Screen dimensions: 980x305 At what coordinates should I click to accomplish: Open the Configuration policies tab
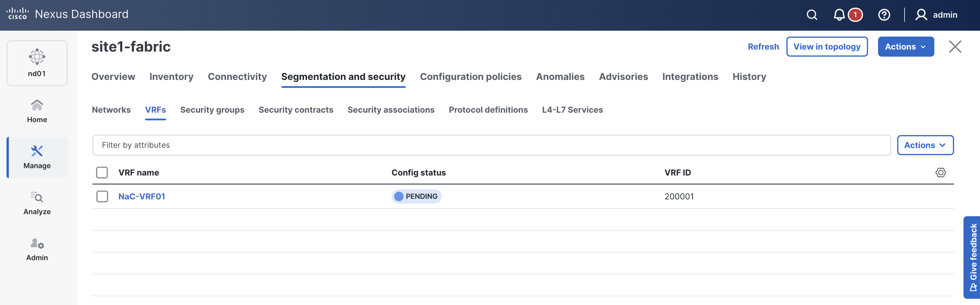(470, 76)
